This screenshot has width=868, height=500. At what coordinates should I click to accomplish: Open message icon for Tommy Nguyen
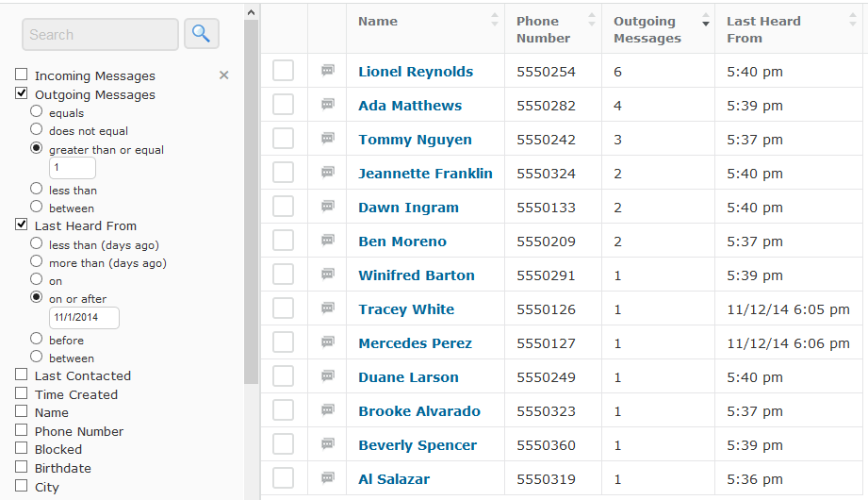pos(328,138)
